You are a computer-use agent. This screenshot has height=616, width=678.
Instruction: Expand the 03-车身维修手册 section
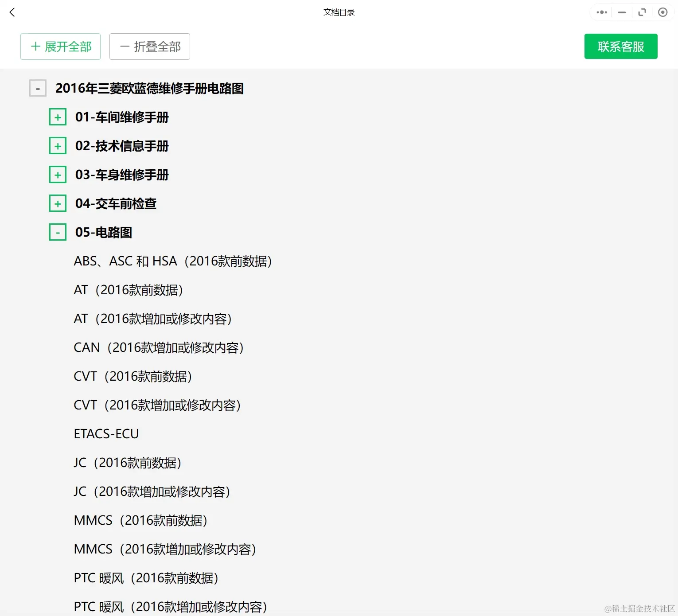point(58,175)
